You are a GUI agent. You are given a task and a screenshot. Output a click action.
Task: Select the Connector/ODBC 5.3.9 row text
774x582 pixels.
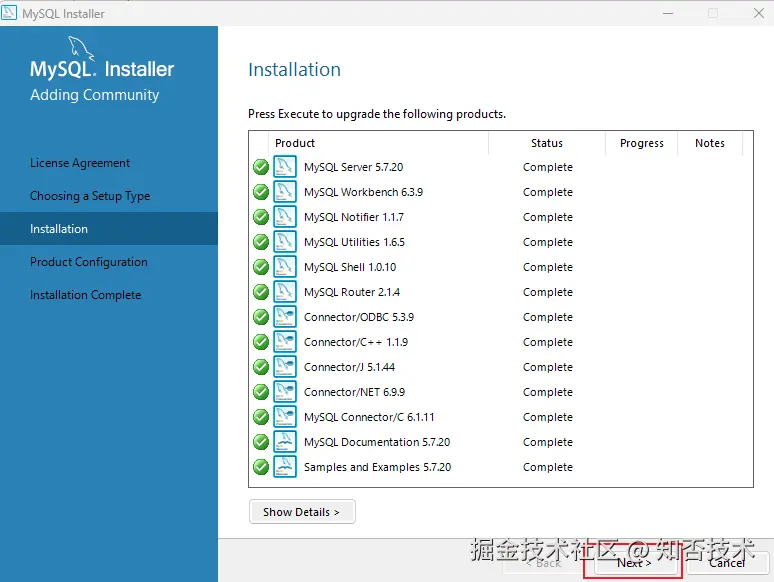coord(359,317)
